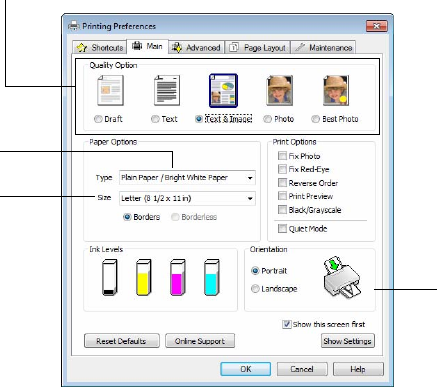Viewport: 437px width, 387px height.
Task: Select the Landscape orientation radio button
Action: 255,289
